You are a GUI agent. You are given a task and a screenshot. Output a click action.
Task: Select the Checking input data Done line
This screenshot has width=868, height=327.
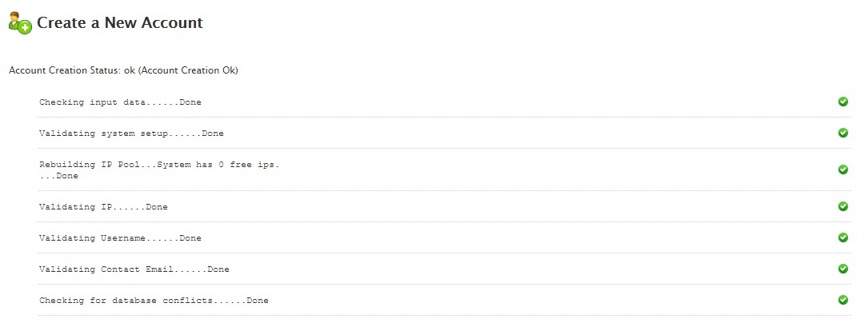point(120,102)
